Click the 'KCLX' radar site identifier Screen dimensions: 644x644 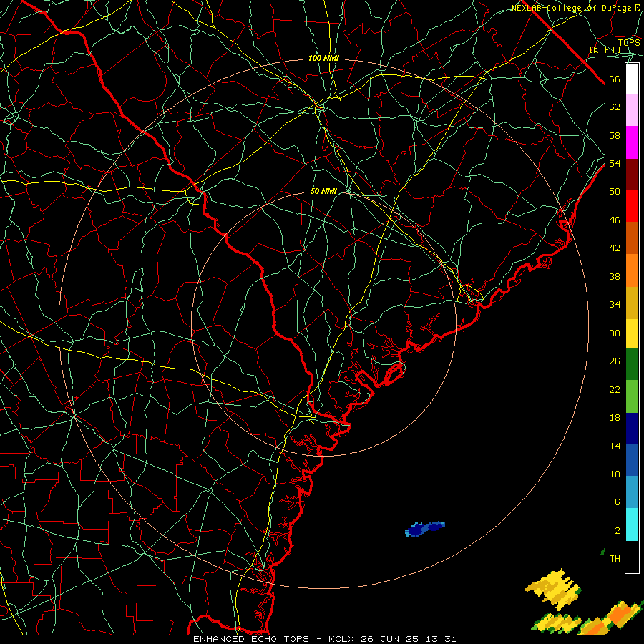[342, 639]
